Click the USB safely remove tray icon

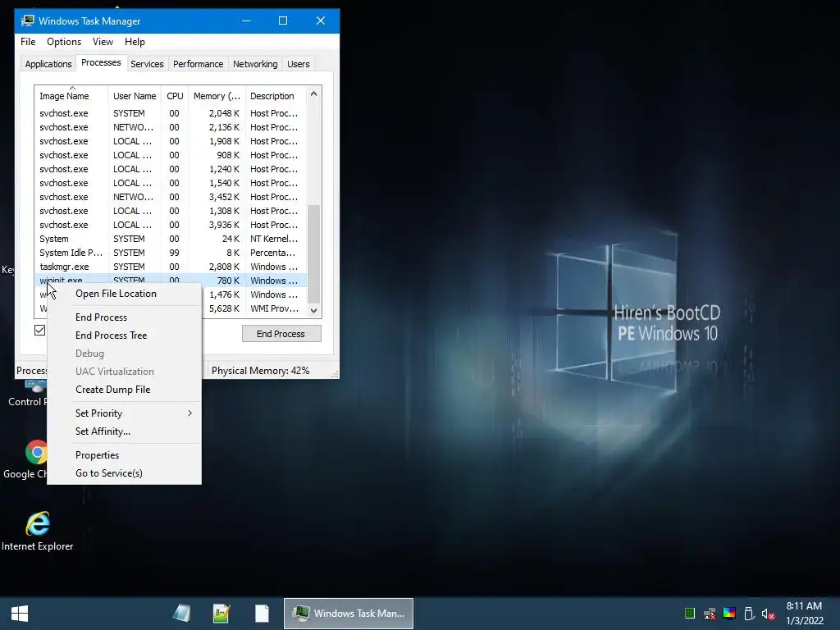click(x=749, y=614)
